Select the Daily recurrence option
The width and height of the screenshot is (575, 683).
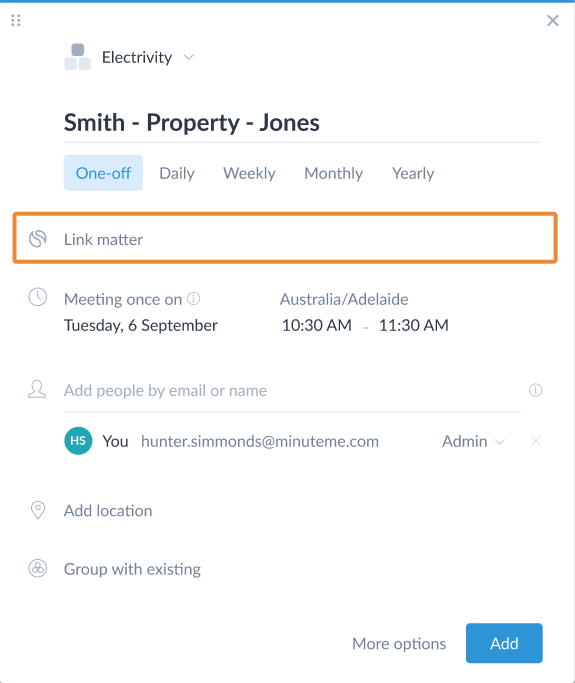click(x=177, y=173)
